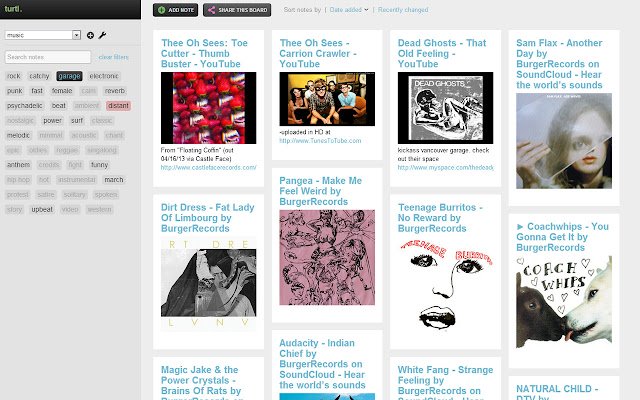Open Dirt Dress Fat Lady Of Limbourg title
This screenshot has width=640, height=400.
[x=207, y=218]
